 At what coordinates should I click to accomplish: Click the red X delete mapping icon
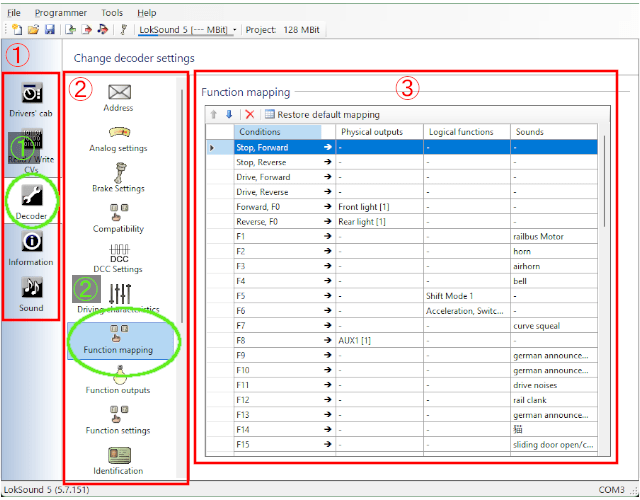pyautogui.click(x=250, y=114)
